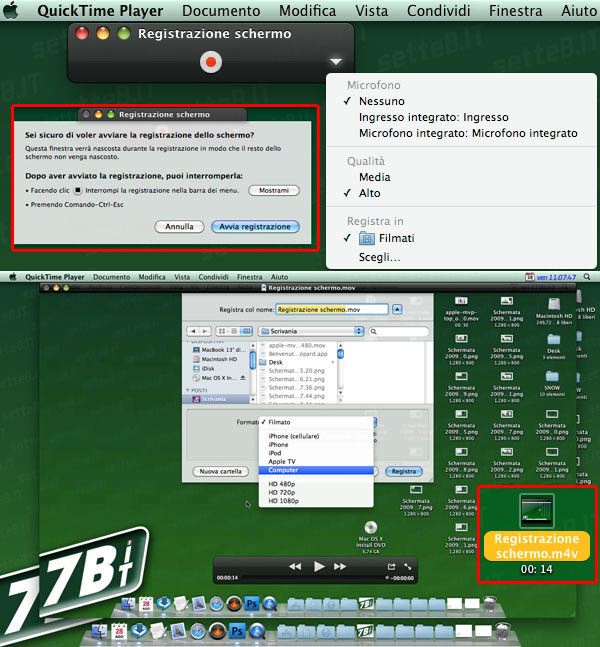The width and height of the screenshot is (600, 647).
Task: Collapse the save dialog with the arrow button
Action: 399,310
